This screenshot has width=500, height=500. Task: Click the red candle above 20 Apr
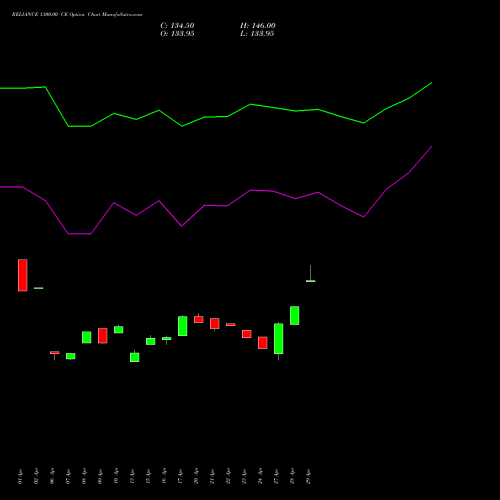tap(199, 319)
